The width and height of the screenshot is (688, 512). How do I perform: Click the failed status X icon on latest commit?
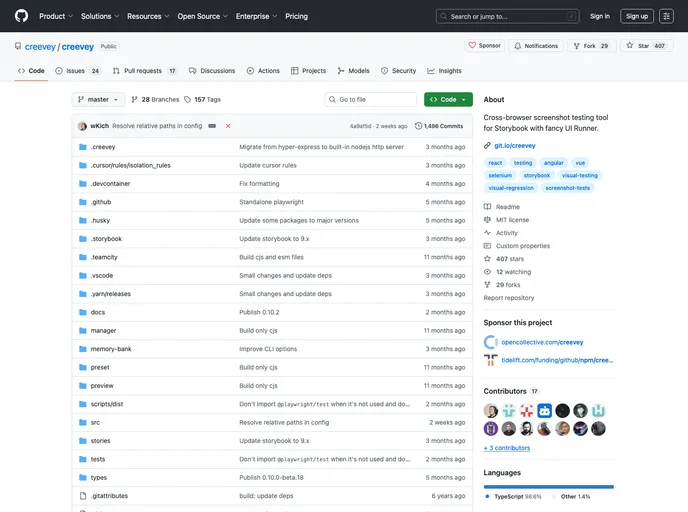click(228, 126)
